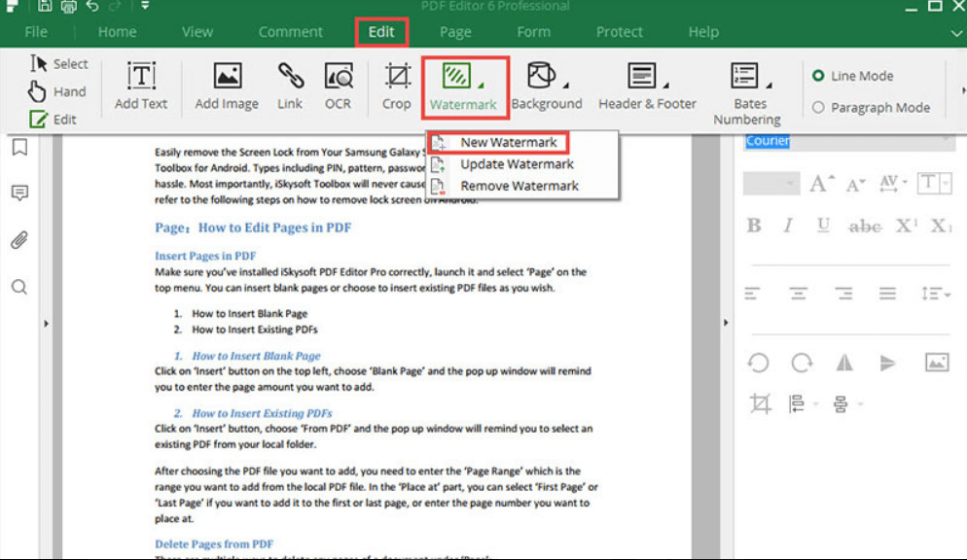Click the Watermark icon

coord(456,77)
